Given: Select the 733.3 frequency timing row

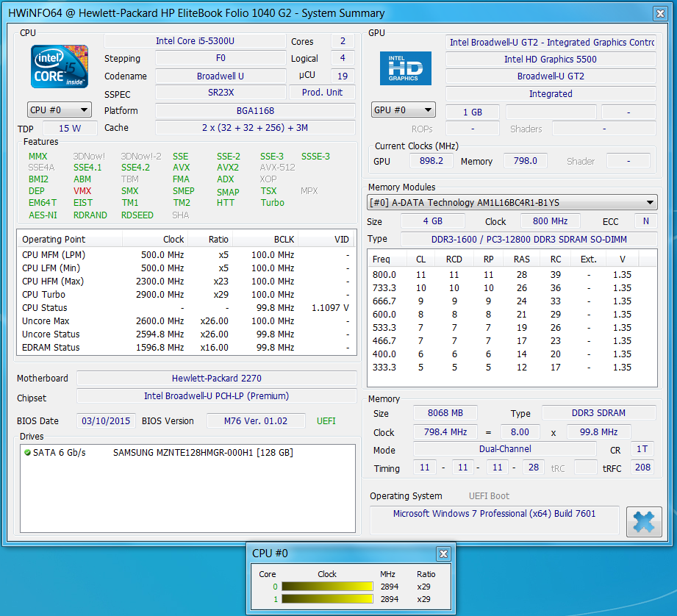Looking at the screenshot, I should point(512,288).
